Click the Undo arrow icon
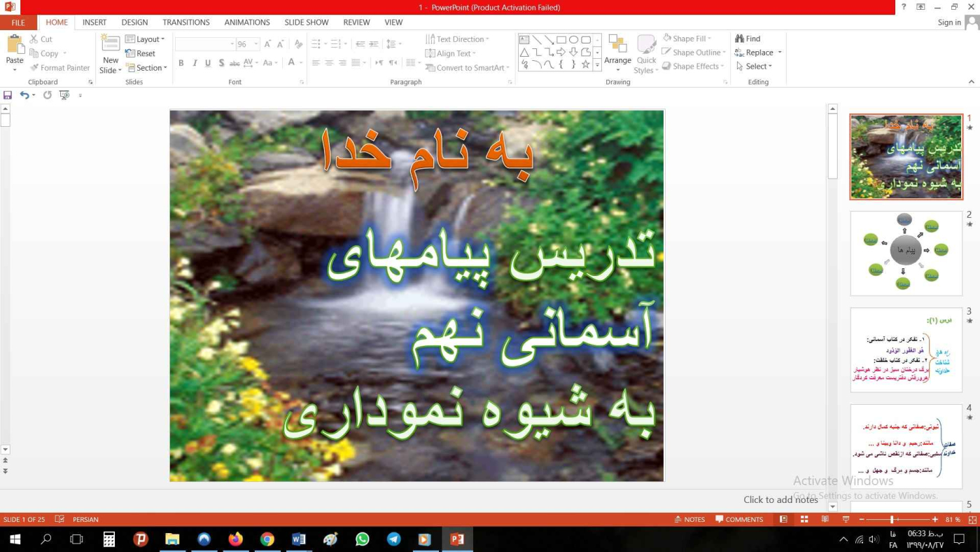 point(24,95)
